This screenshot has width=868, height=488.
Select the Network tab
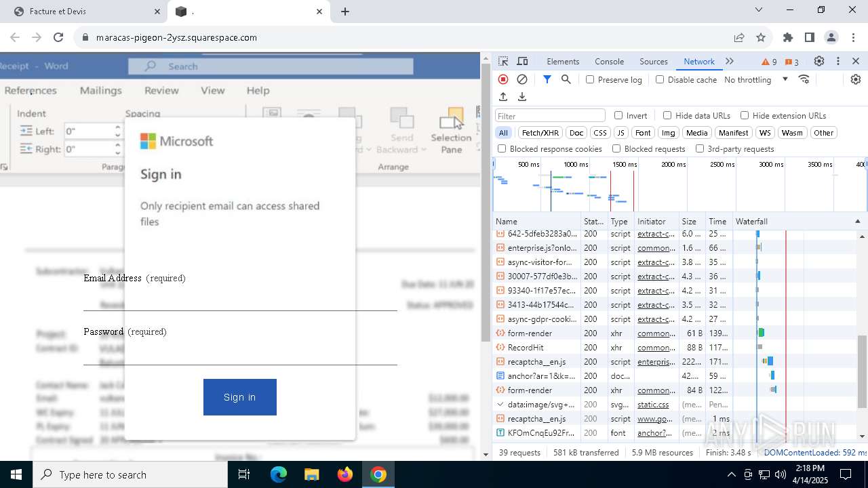pos(699,61)
